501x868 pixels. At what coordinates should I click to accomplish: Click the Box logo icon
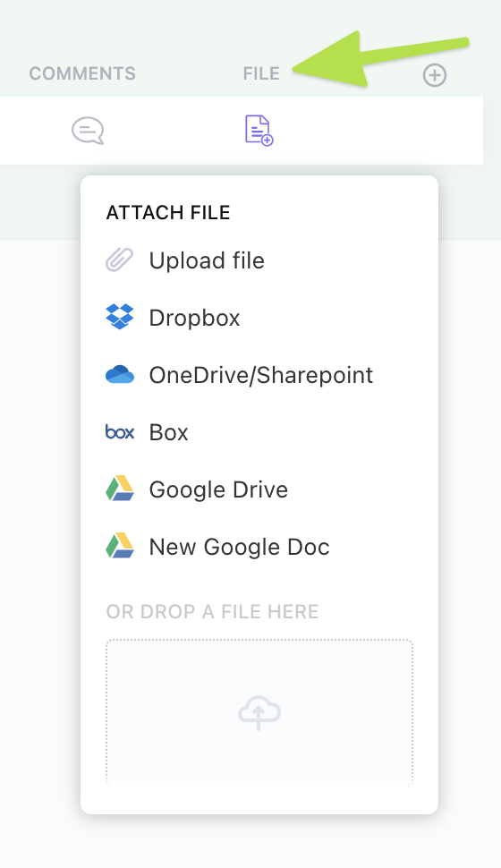(120, 432)
